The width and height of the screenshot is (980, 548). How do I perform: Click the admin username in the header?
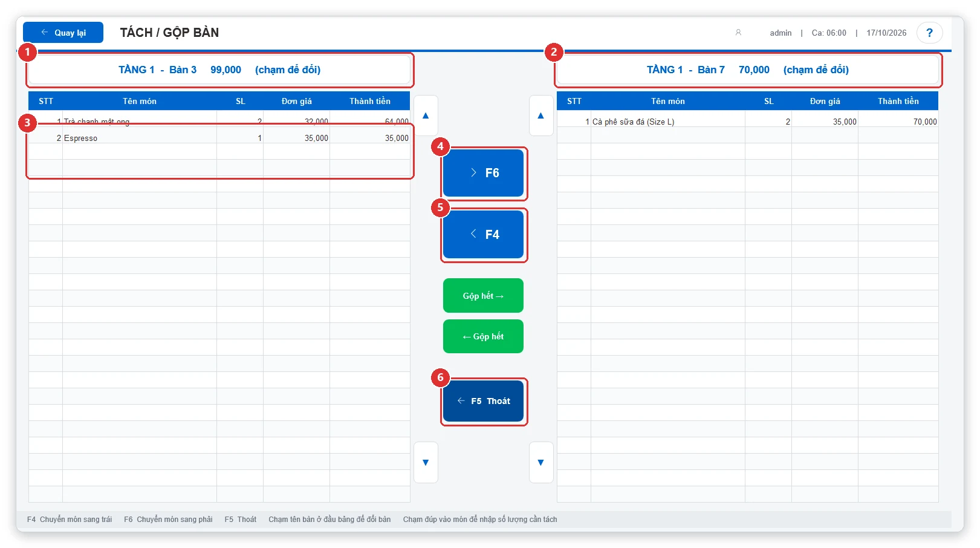tap(780, 33)
